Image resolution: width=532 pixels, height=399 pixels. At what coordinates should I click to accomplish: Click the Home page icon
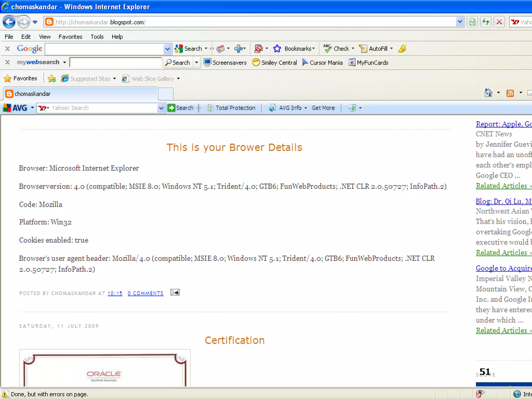coord(488,93)
